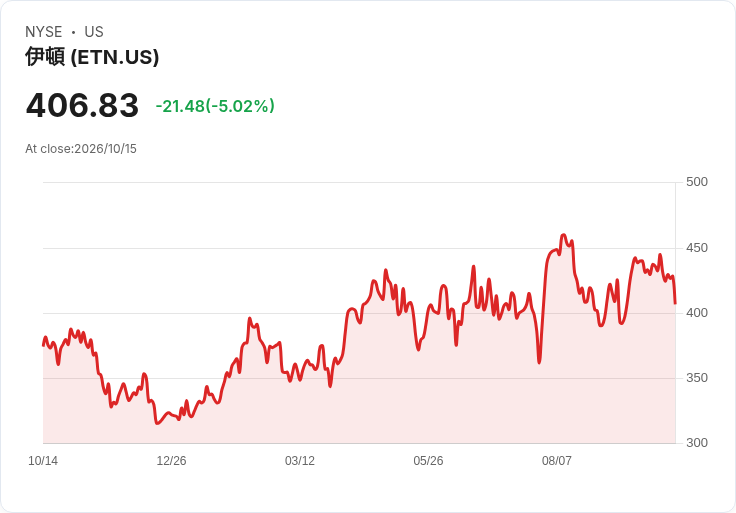Click the current price 406.83

(x=82, y=105)
